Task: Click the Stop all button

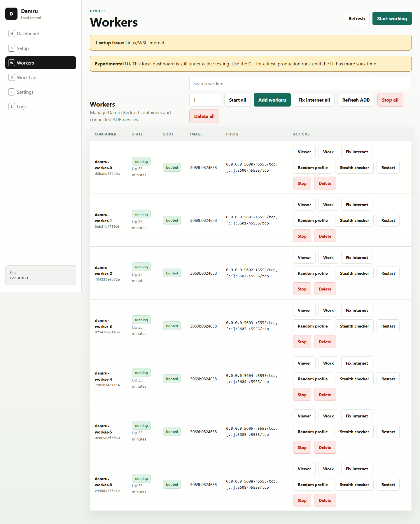Action: pos(390,100)
